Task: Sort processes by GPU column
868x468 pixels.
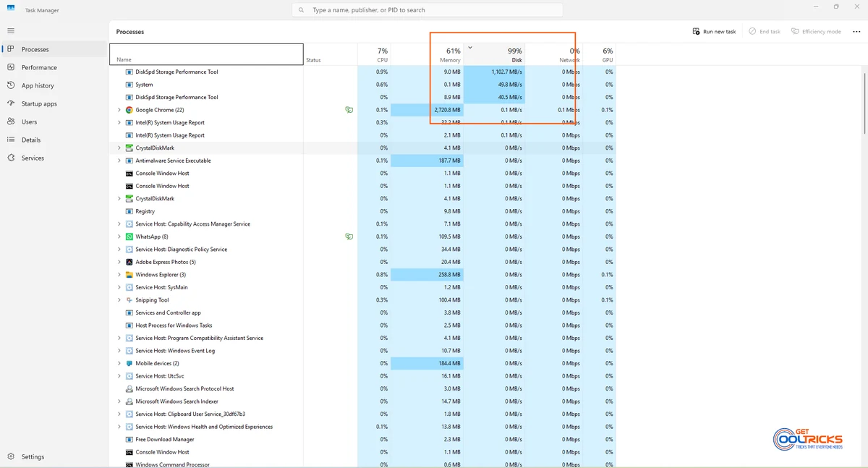Action: click(x=600, y=54)
